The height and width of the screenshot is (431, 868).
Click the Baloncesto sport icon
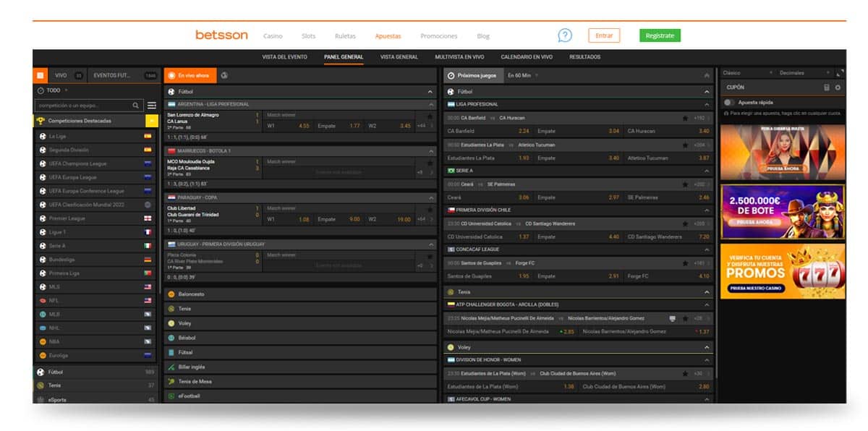(171, 294)
